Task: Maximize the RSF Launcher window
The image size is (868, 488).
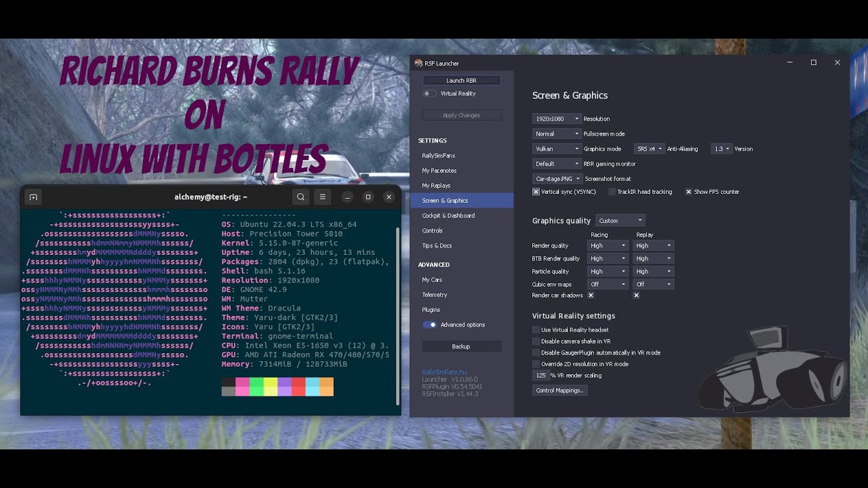Action: [x=814, y=62]
